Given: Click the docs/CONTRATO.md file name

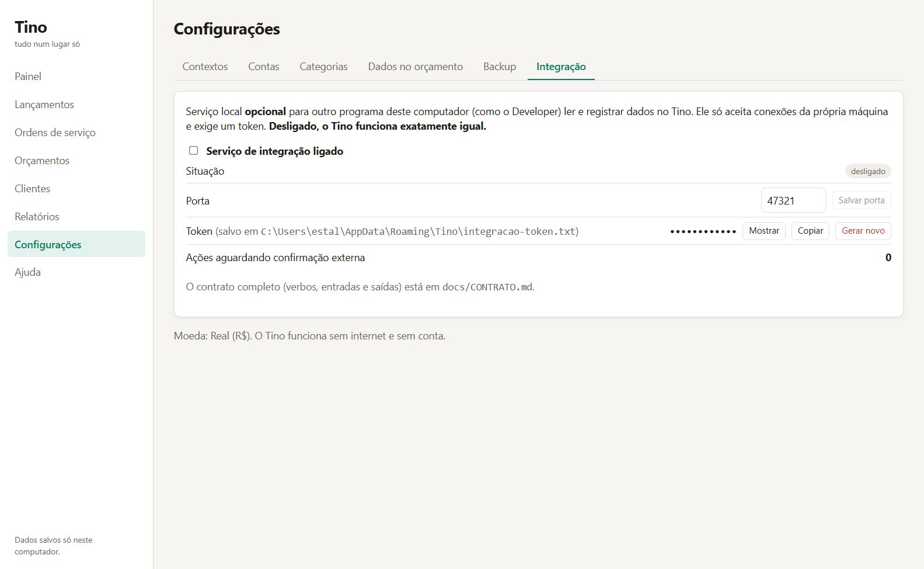Looking at the screenshot, I should point(487,287).
